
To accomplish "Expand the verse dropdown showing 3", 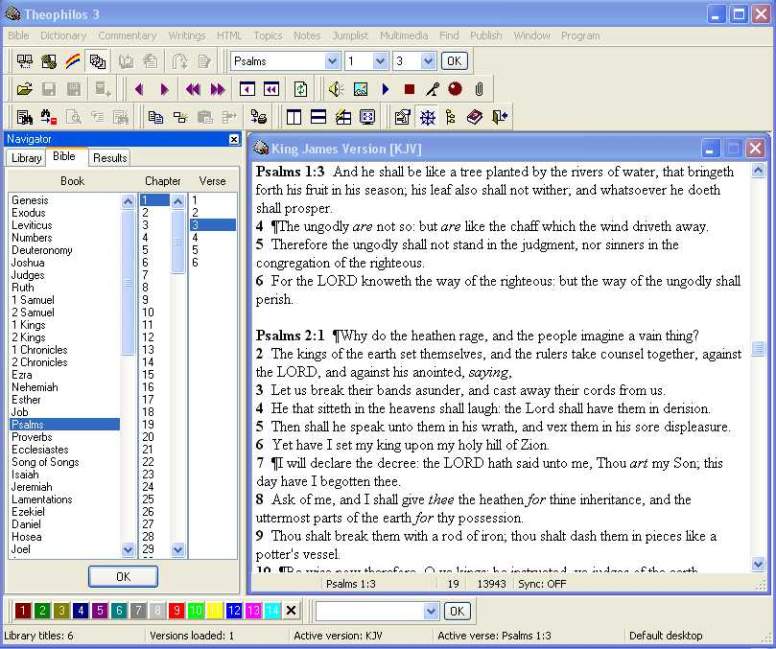I will point(428,61).
